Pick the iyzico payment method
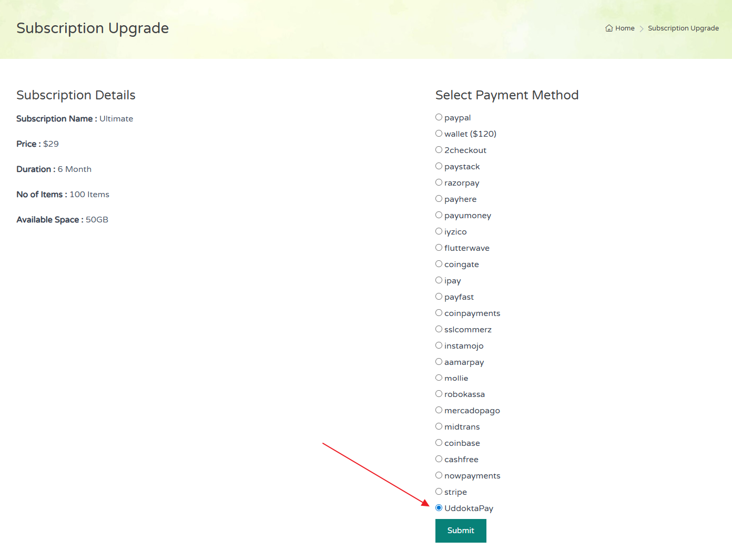The height and width of the screenshot is (560, 732). pos(439,231)
